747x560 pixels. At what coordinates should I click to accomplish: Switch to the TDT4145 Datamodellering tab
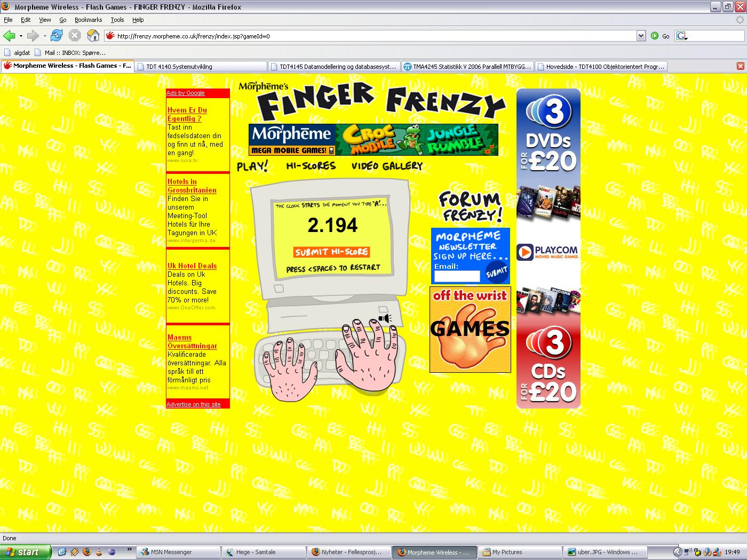tap(334, 67)
